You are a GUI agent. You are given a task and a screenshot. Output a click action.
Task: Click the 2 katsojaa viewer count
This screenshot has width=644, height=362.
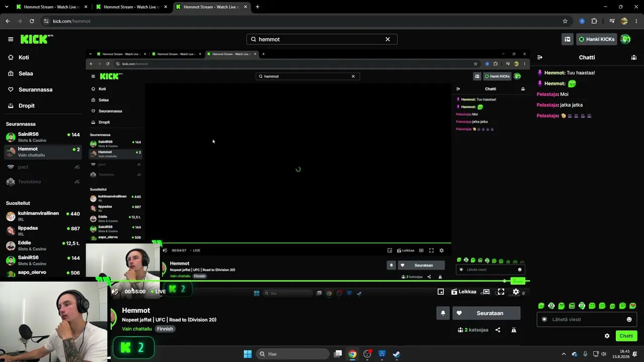point(473,330)
